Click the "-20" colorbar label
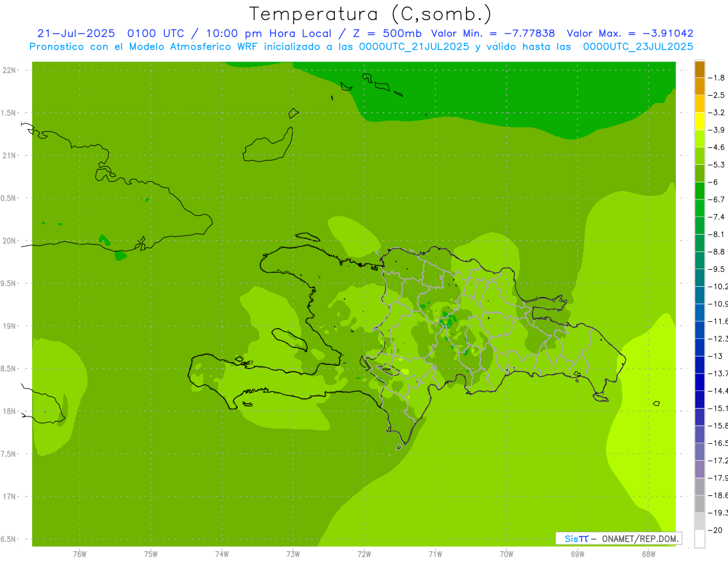 [716, 530]
